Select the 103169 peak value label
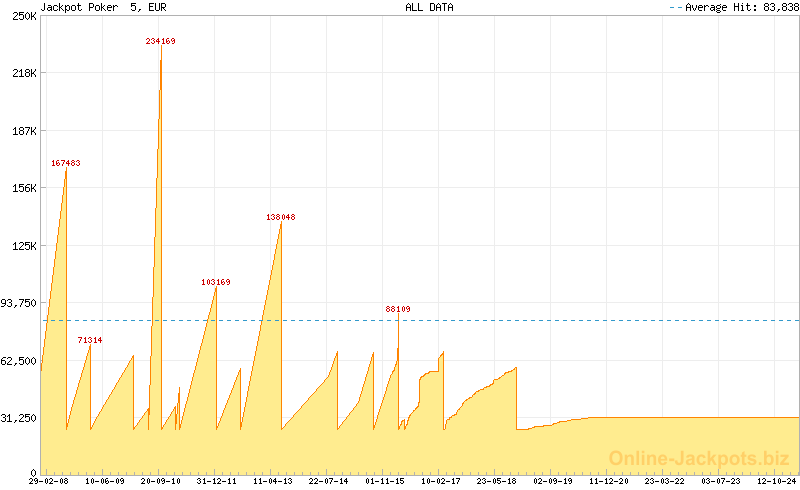Viewport: 800px width, 490px height. [215, 282]
